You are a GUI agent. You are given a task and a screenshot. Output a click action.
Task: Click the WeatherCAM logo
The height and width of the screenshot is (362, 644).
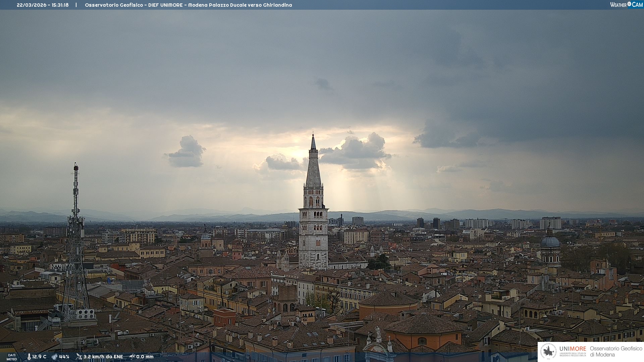coord(626,5)
